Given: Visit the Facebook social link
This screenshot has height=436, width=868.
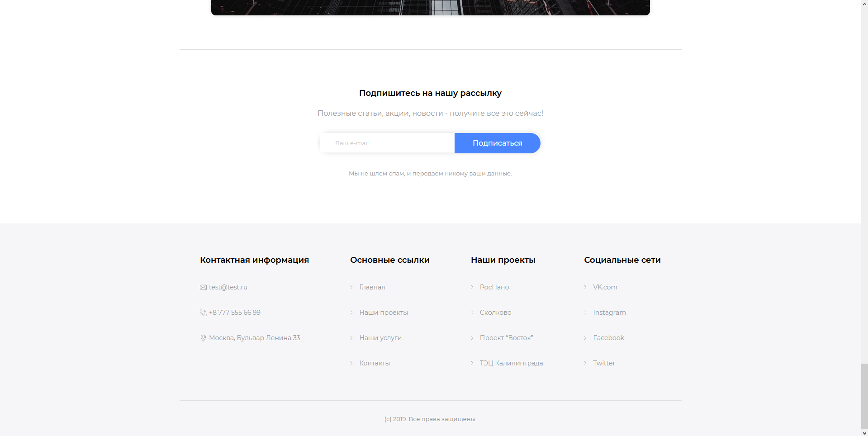Looking at the screenshot, I should (x=609, y=338).
